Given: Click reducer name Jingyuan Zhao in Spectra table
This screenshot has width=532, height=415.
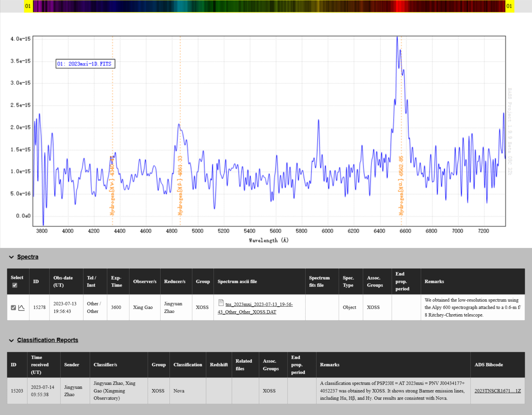Looking at the screenshot, I should [x=173, y=308].
